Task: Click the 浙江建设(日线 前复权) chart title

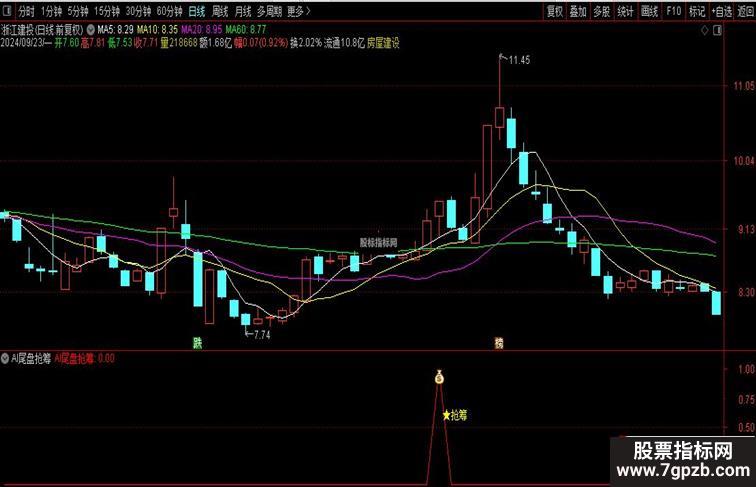Action: 42,30
